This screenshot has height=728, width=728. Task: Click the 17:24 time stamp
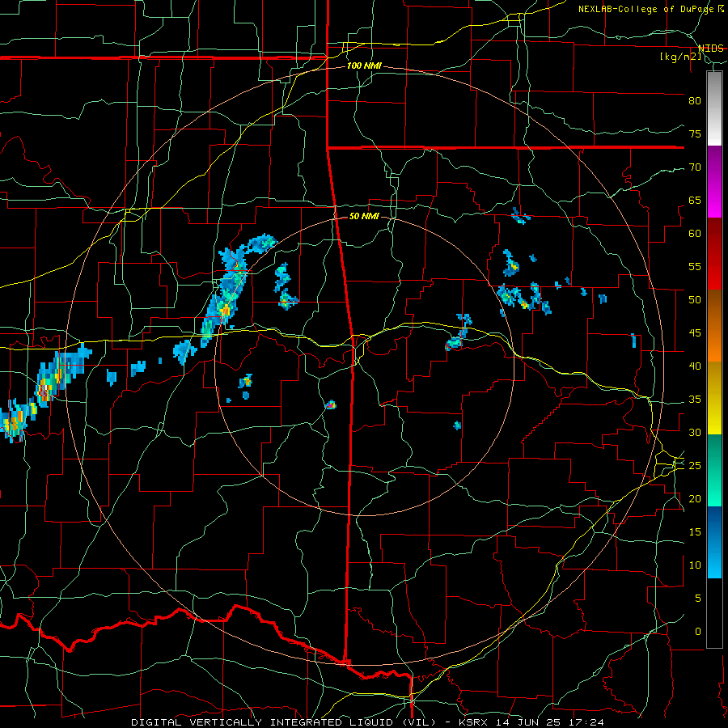(586, 722)
